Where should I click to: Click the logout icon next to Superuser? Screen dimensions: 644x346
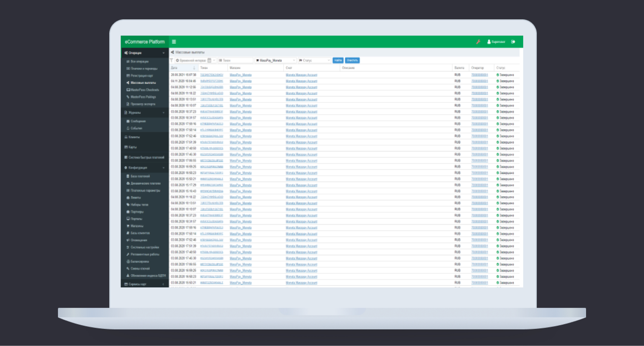513,42
